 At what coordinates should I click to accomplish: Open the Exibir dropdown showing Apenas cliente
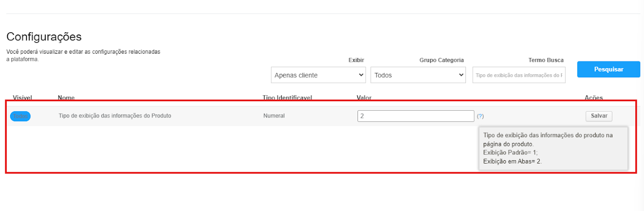click(x=319, y=75)
